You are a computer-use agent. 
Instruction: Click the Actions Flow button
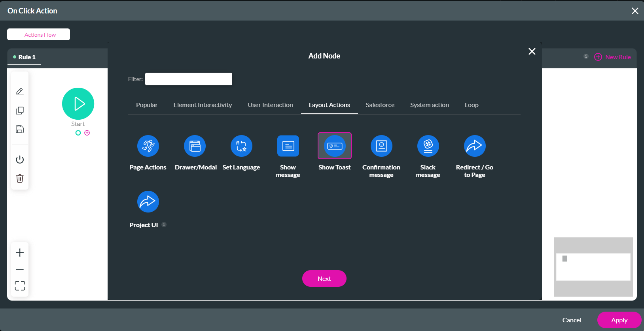point(39,34)
